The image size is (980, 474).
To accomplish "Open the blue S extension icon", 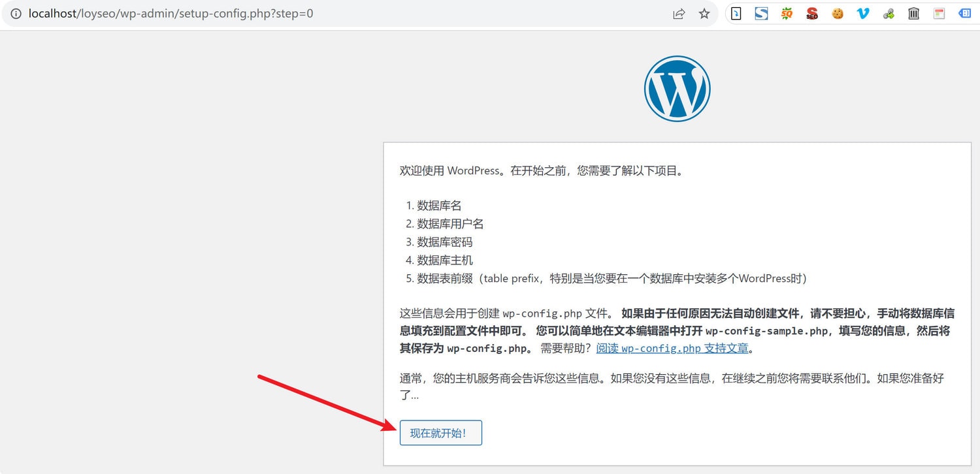I will [x=761, y=13].
